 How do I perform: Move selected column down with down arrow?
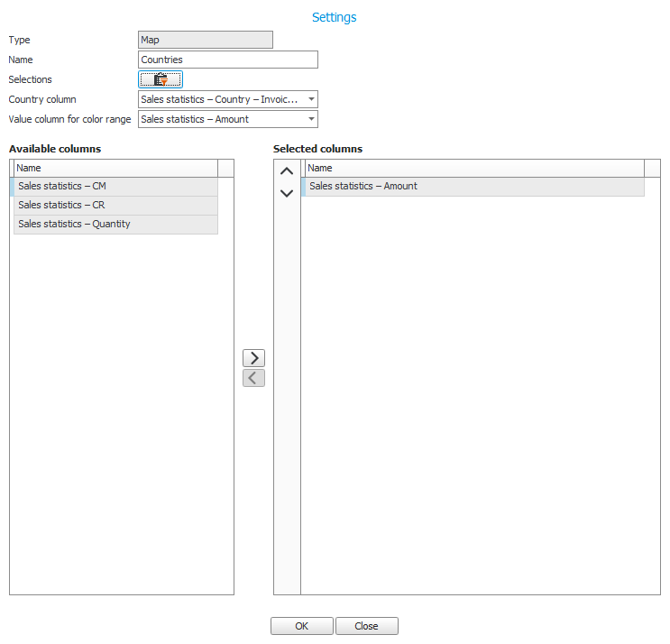click(x=287, y=193)
